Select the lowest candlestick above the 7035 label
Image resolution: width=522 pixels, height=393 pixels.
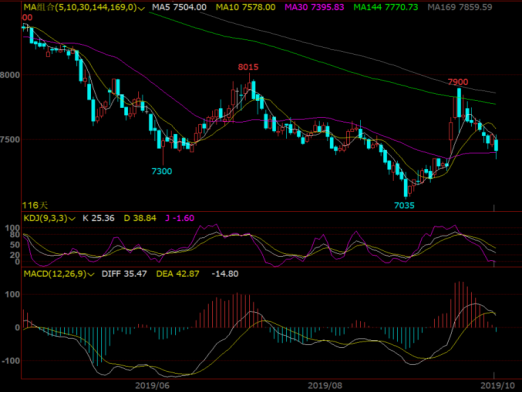(x=406, y=187)
